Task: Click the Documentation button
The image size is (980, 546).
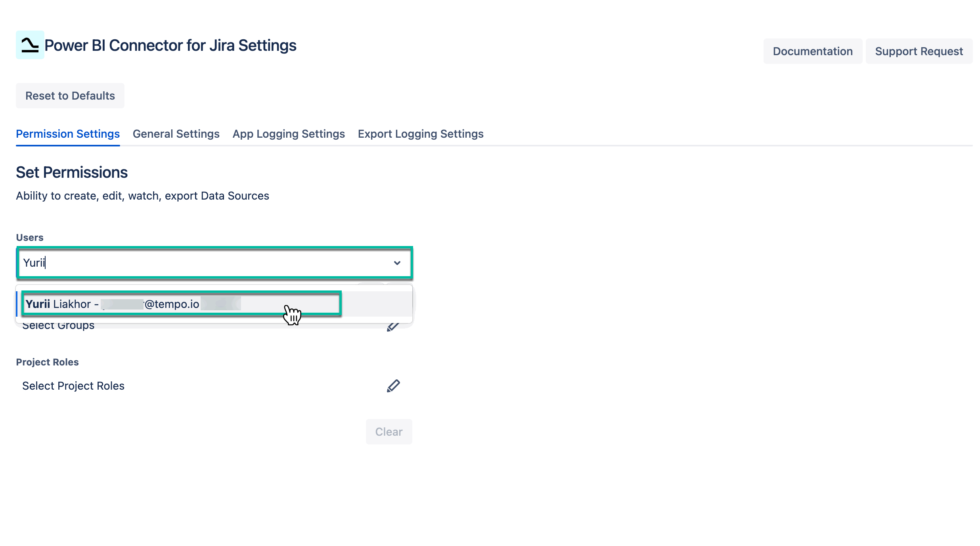Action: 813,51
